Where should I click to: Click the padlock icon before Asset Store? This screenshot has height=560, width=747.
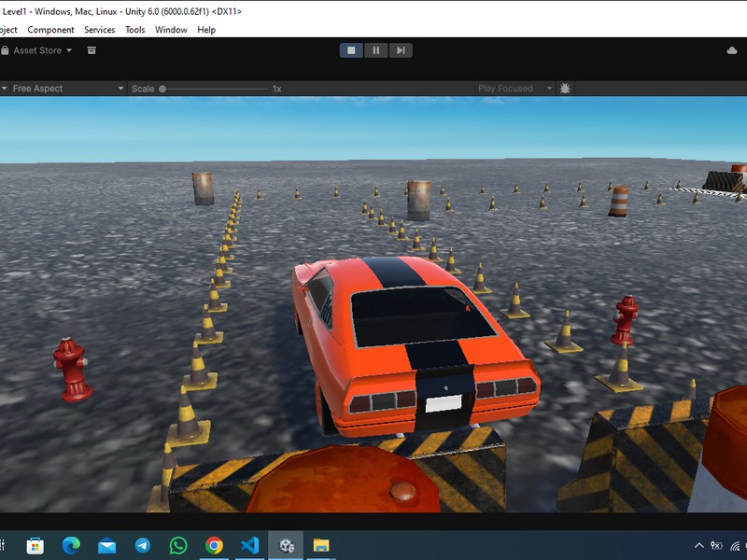point(5,50)
